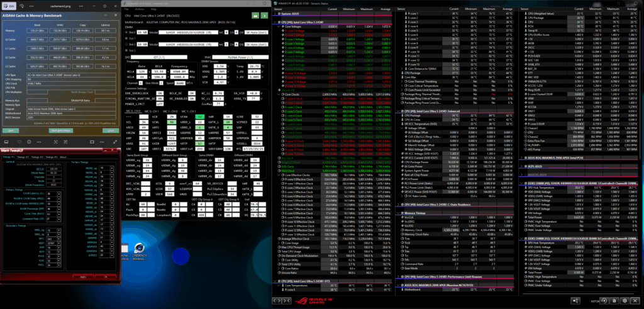Mark cachemem2.png as favorite with the heart icon

coord(19,142)
